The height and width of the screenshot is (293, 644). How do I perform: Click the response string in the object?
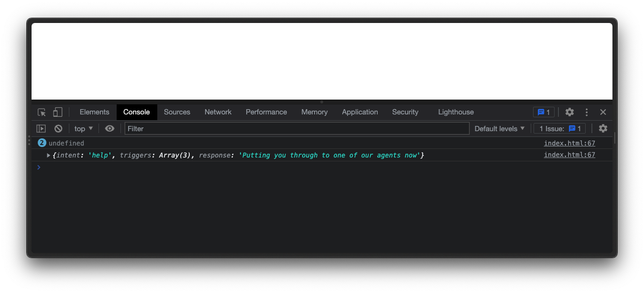[x=329, y=155]
